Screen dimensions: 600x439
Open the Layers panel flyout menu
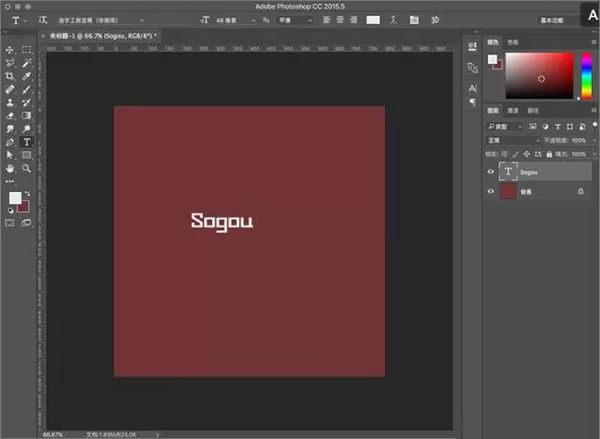[x=594, y=111]
